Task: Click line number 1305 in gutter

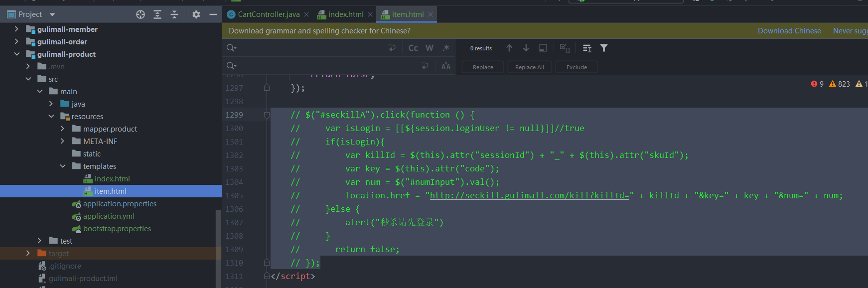Action: [x=234, y=195]
